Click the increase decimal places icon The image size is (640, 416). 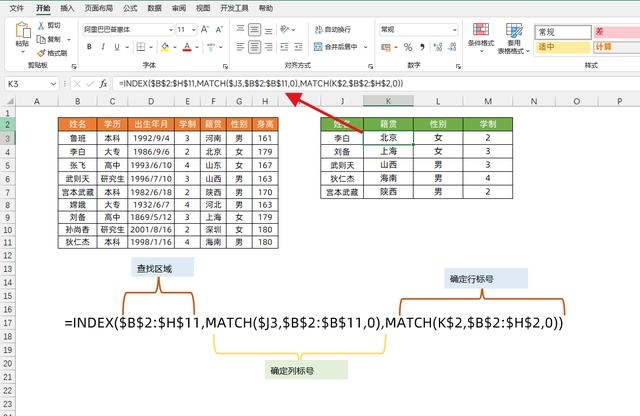[x=438, y=47]
